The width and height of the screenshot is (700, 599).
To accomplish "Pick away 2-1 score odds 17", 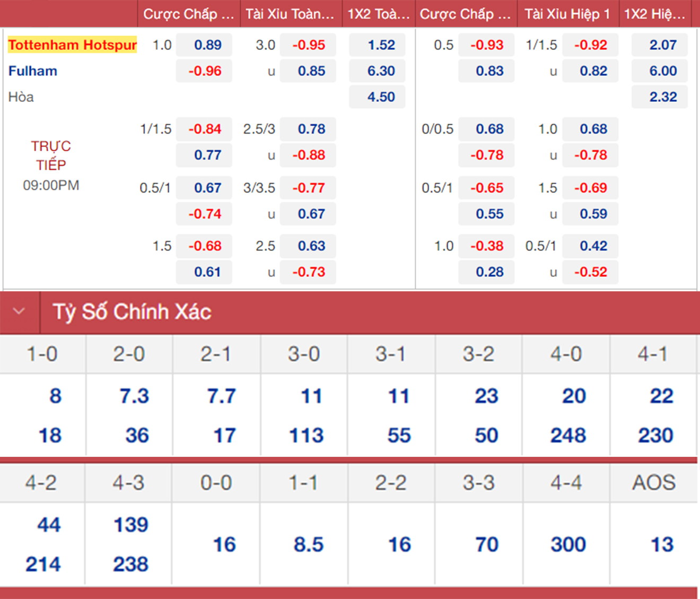I will tap(224, 436).
